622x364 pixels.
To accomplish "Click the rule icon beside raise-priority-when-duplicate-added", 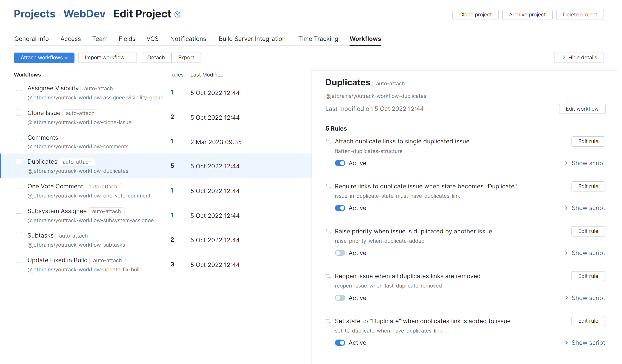I will pos(328,231).
